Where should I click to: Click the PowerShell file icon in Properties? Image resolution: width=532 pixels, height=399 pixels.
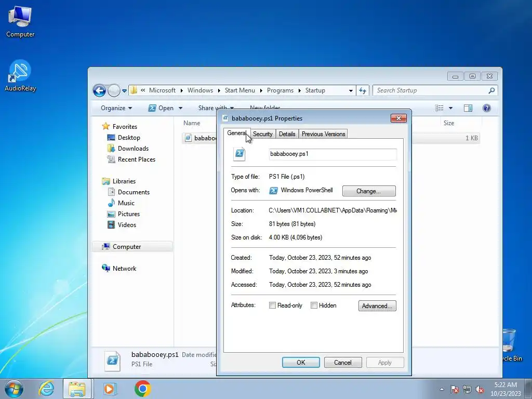coord(240,154)
